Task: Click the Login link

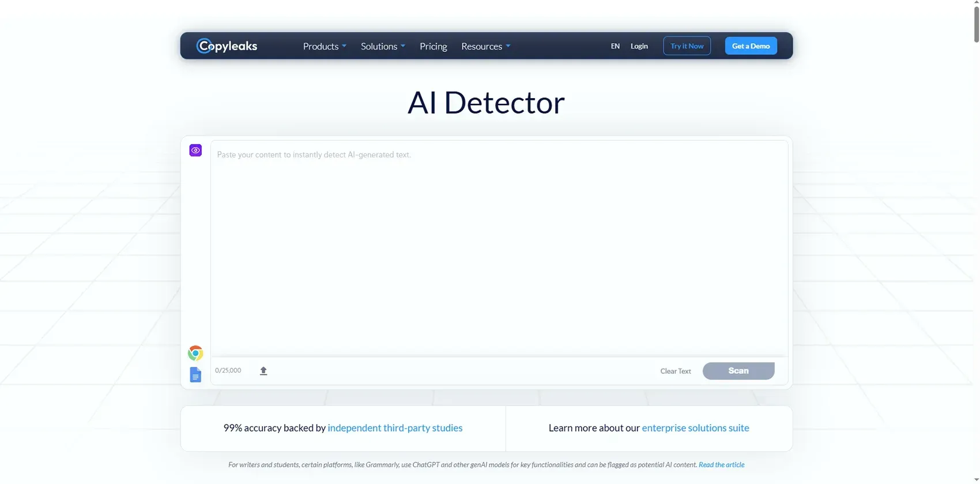Action: tap(639, 46)
